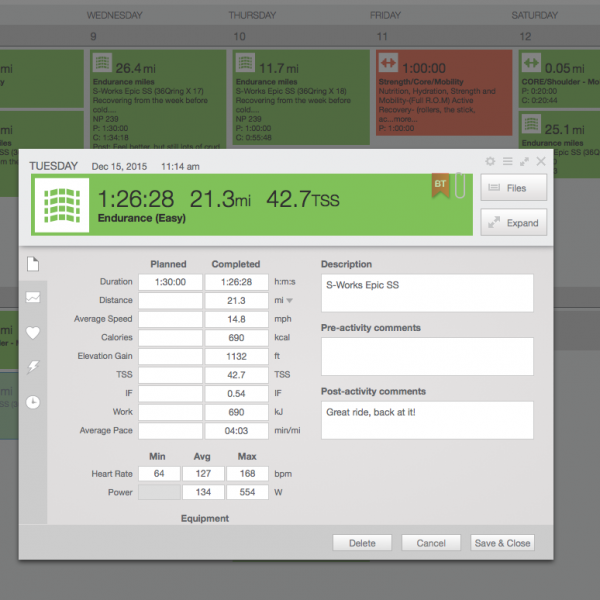Open the hamburger menu in dialog header
600x600 pixels.
(507, 161)
